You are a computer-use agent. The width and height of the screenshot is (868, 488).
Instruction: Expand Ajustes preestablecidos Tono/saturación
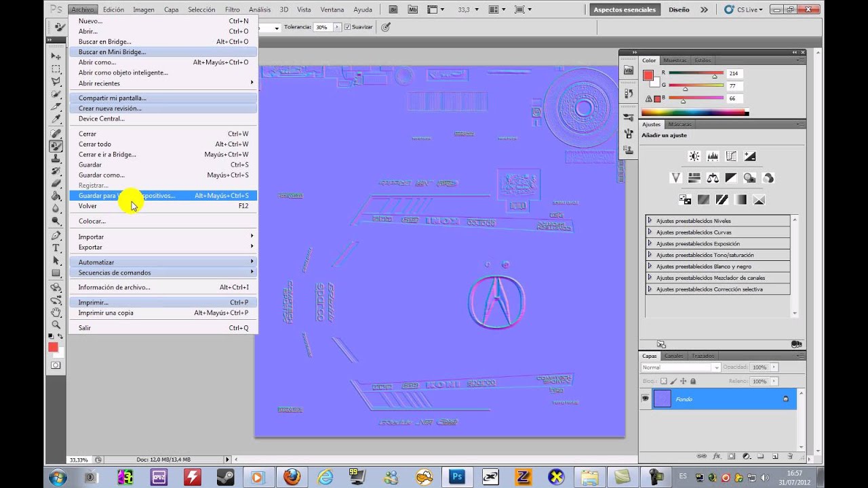click(650, 255)
